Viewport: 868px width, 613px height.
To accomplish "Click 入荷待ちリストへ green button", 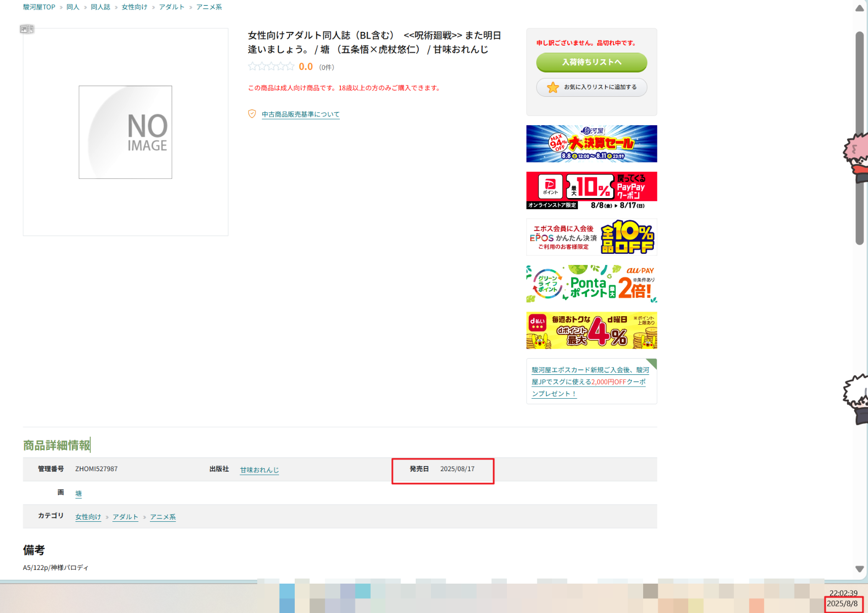I will 591,62.
